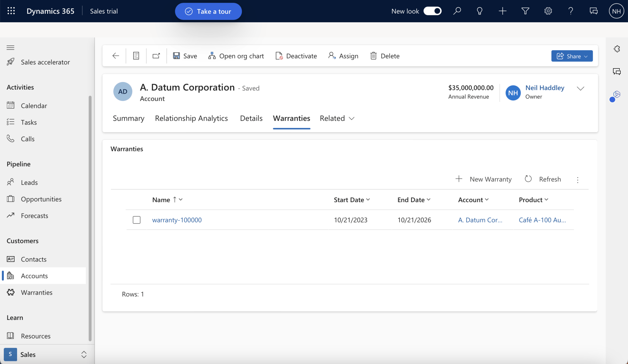The height and width of the screenshot is (364, 628).
Task: Switch to the Summary tab
Action: click(128, 118)
